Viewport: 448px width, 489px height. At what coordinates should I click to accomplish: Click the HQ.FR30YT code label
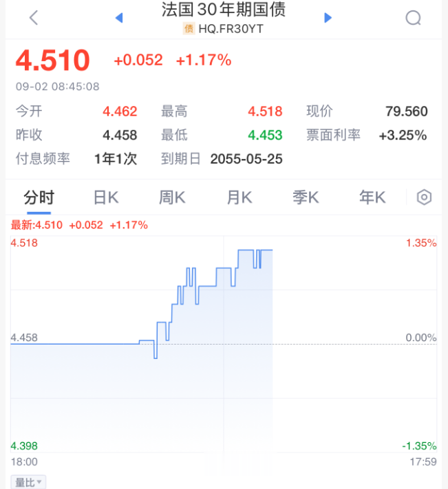(231, 29)
